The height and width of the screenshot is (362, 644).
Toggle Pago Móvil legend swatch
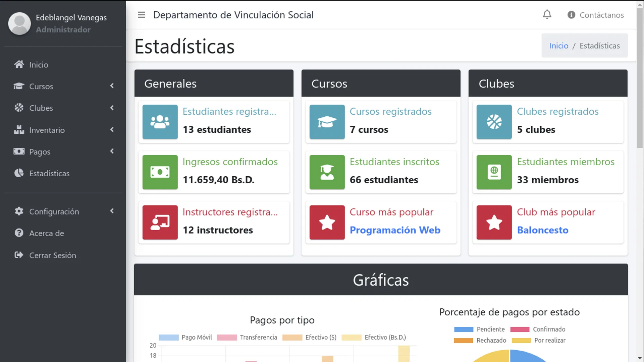click(169, 338)
